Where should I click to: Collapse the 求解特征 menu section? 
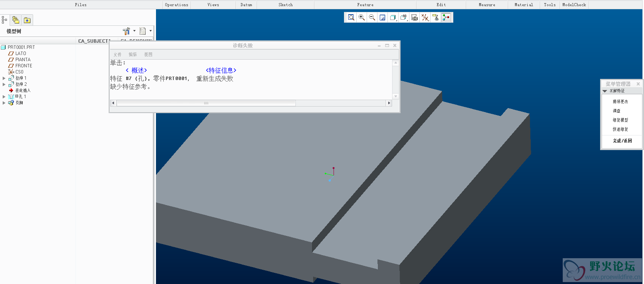[605, 91]
